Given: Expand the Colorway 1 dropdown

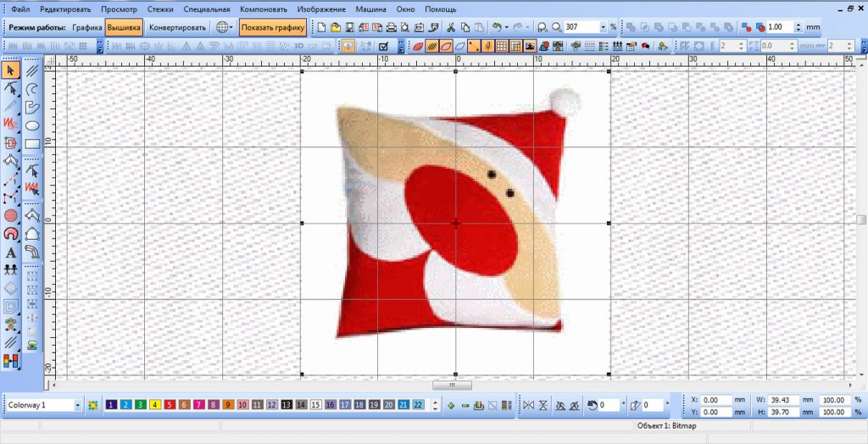Looking at the screenshot, I should (x=78, y=405).
